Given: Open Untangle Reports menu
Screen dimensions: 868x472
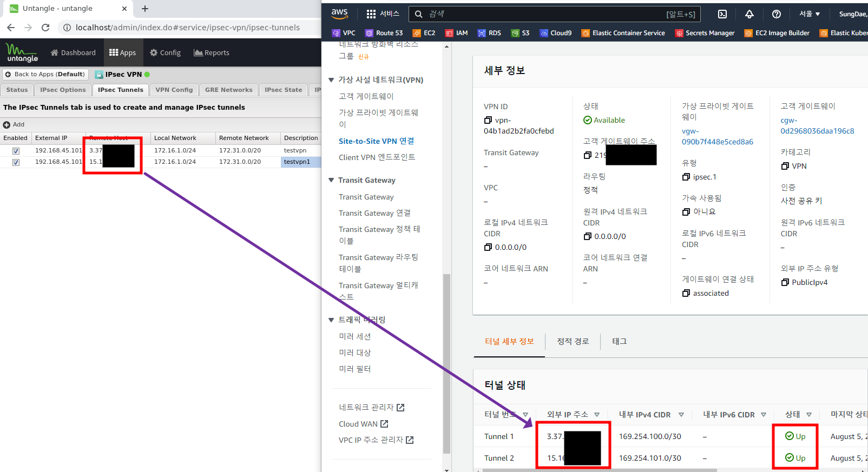Looking at the screenshot, I should point(212,53).
